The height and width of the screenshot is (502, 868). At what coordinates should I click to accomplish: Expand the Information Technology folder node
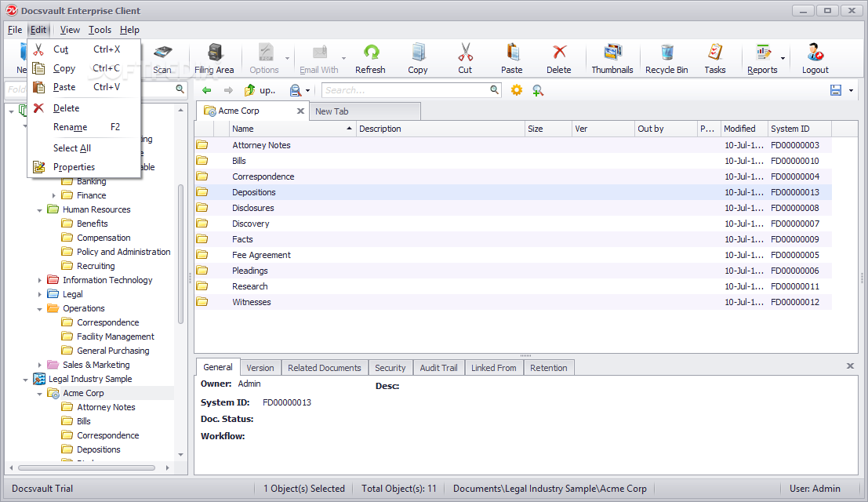[39, 280]
